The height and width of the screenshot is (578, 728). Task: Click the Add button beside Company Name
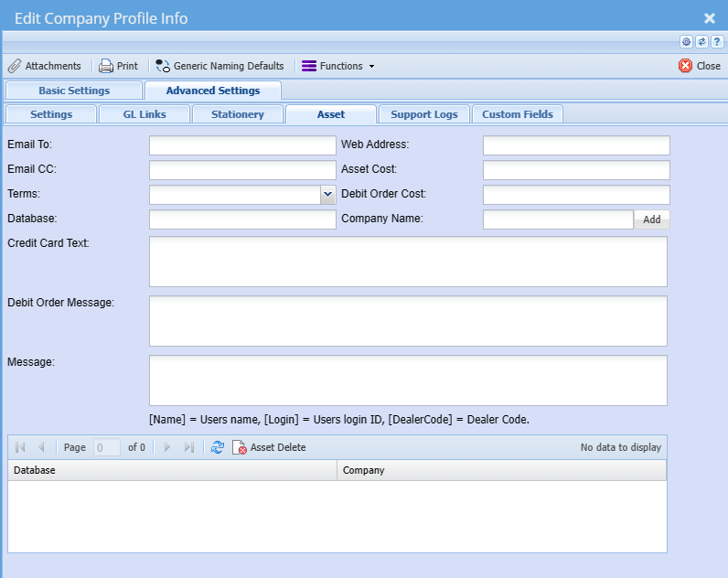click(651, 219)
